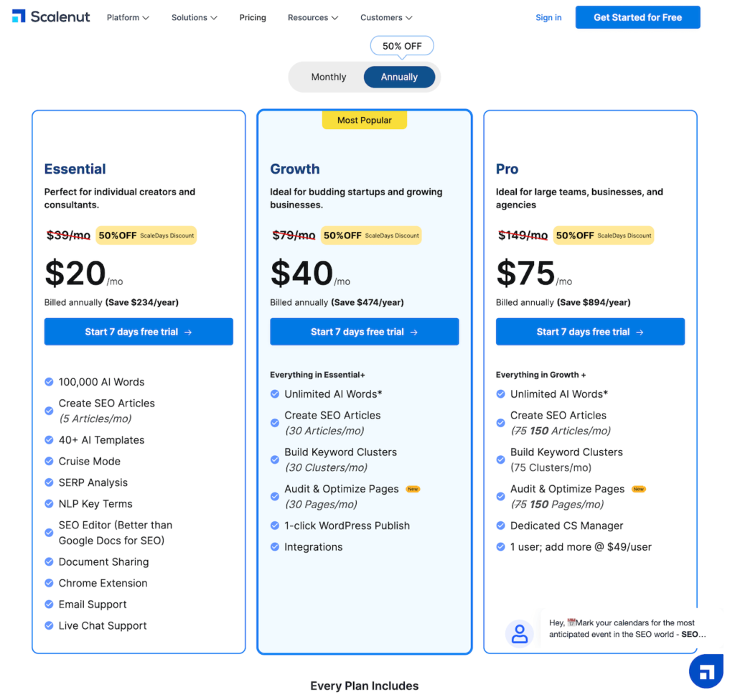Image resolution: width=735 pixels, height=700 pixels.
Task: Click the $20 /mo price
Action: point(83,274)
